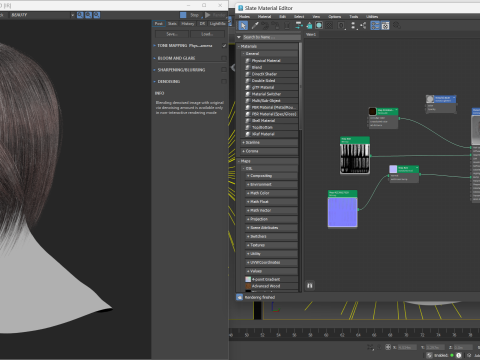Click the Stop render button
The width and height of the screenshot is (480, 360).
click(190, 15)
